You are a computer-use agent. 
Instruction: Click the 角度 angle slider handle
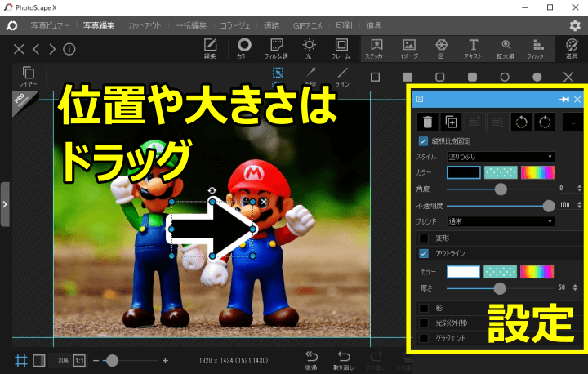pos(501,189)
